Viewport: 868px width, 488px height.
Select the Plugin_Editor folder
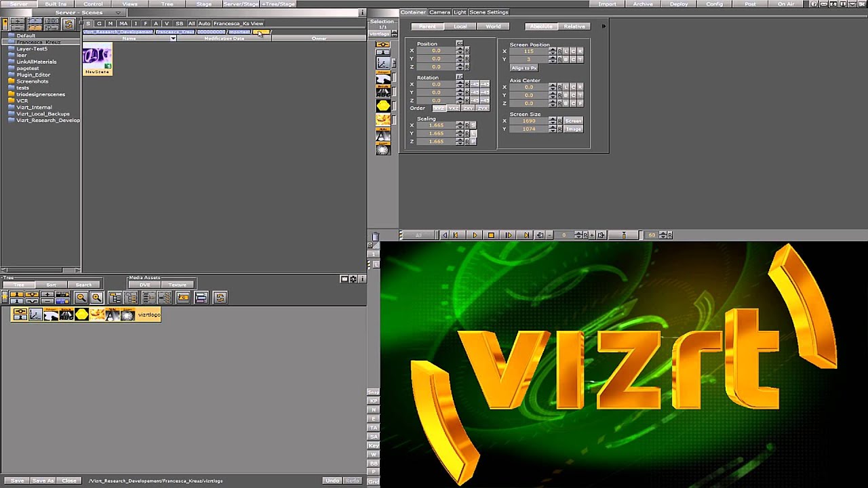[33, 75]
